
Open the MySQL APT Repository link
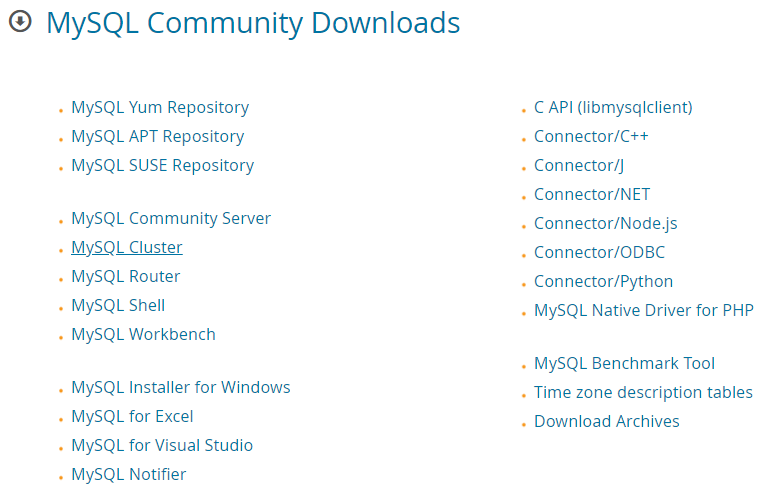(157, 137)
